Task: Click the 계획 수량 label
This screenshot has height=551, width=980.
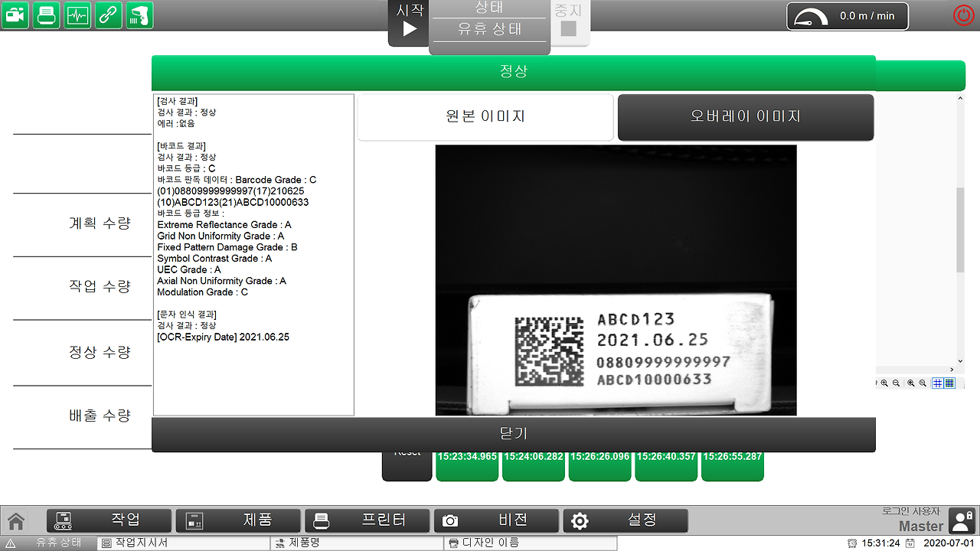Action: point(100,223)
